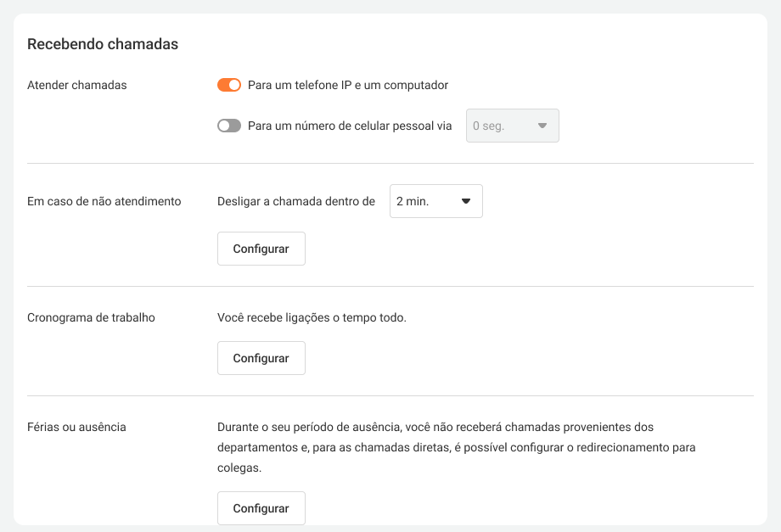Click the absence period description paragraph
Screen dimensions: 781x532
coord(457,447)
